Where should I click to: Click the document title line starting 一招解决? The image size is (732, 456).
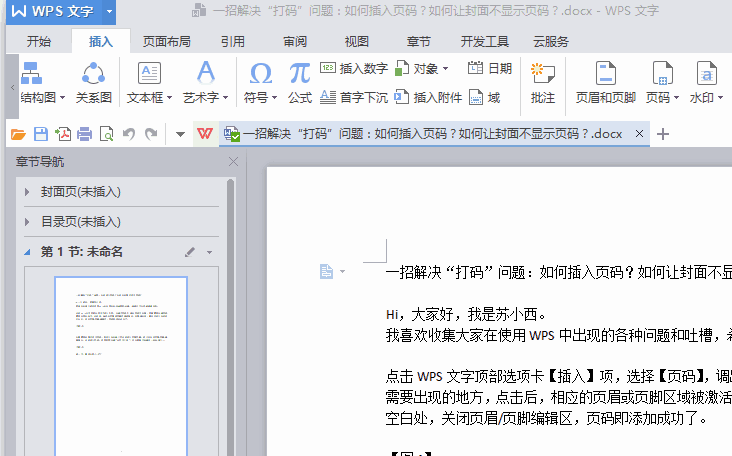(559, 272)
